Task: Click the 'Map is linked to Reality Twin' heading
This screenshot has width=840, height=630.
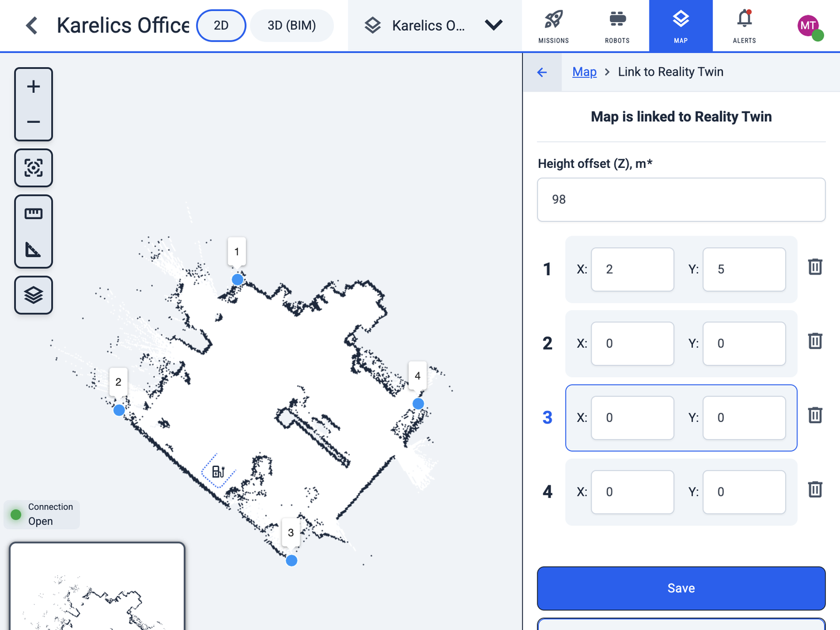Action: coord(681,117)
